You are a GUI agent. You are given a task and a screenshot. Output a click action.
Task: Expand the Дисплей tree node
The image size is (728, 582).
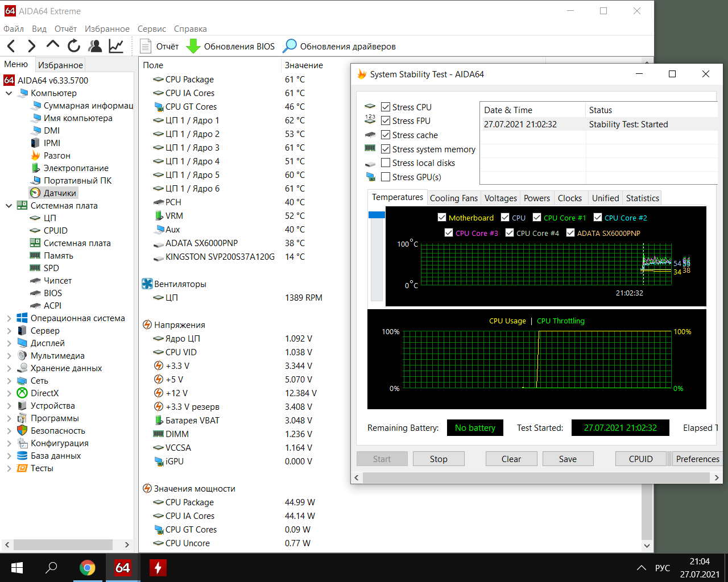pos(9,343)
